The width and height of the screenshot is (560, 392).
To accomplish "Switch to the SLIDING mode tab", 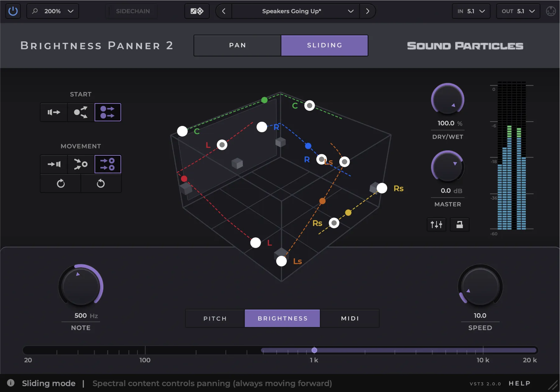I will [325, 45].
